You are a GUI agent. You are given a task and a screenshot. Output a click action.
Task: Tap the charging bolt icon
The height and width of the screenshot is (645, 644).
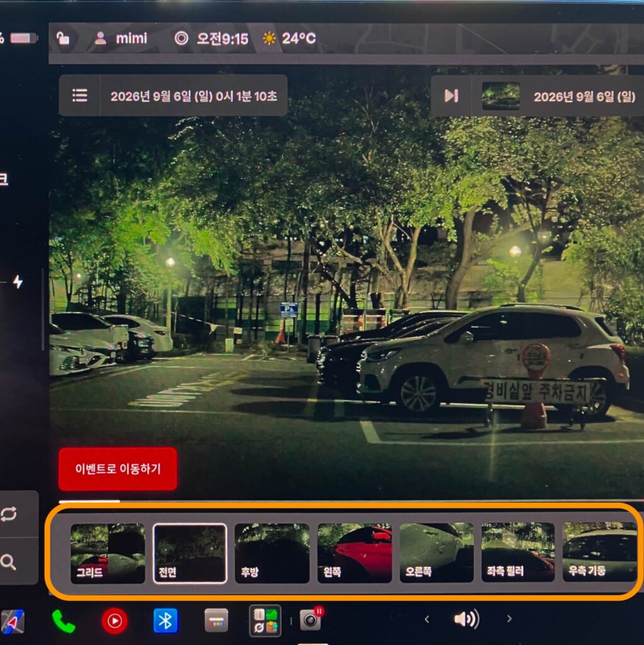coord(18,282)
